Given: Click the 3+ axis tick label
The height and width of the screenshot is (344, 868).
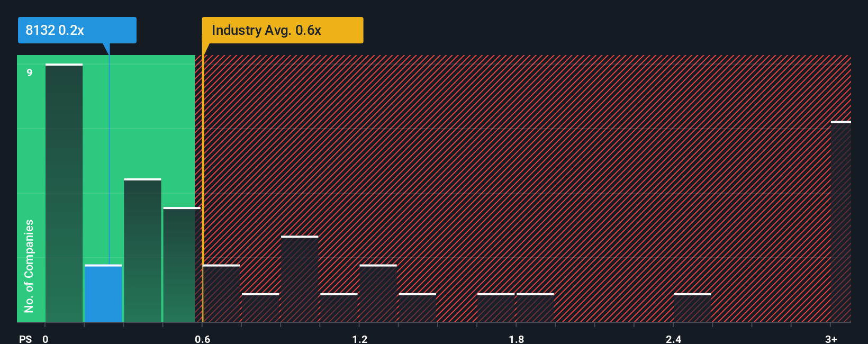Looking at the screenshot, I should tap(831, 339).
